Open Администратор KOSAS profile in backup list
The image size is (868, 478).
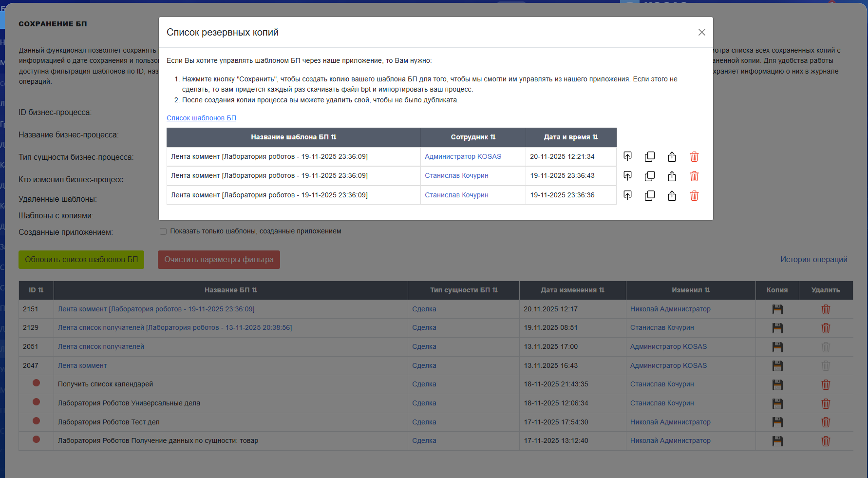tap(463, 156)
